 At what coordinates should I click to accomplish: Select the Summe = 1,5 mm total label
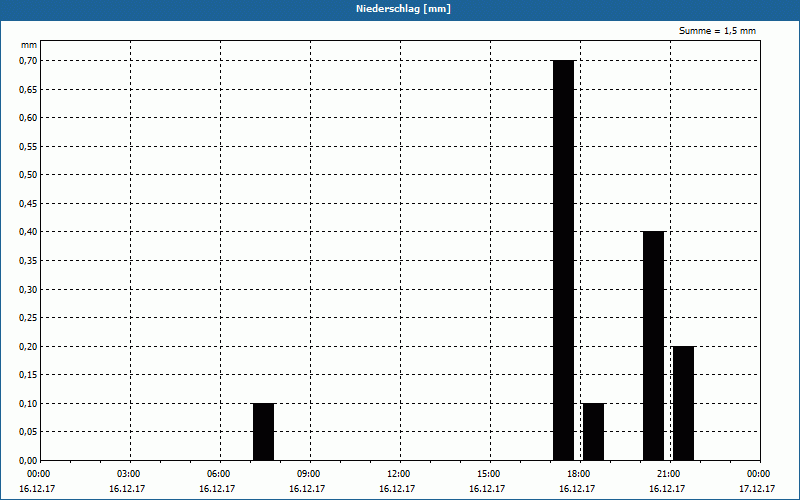(x=717, y=31)
